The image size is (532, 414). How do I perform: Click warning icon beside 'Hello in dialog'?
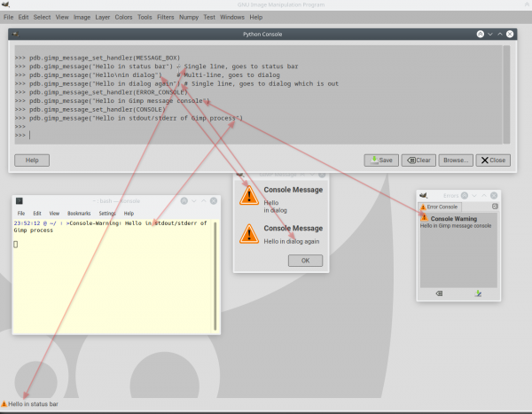tap(249, 196)
